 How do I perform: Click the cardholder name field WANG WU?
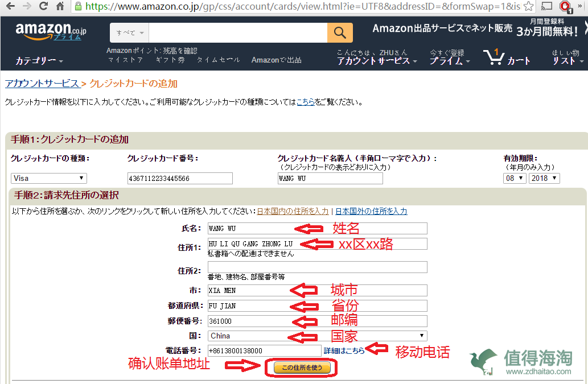(330, 178)
